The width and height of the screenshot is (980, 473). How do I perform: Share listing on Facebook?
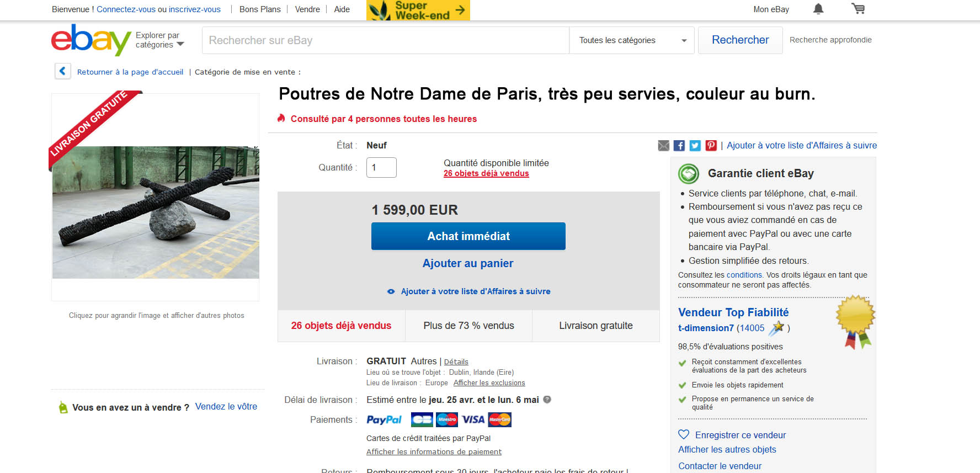(679, 146)
